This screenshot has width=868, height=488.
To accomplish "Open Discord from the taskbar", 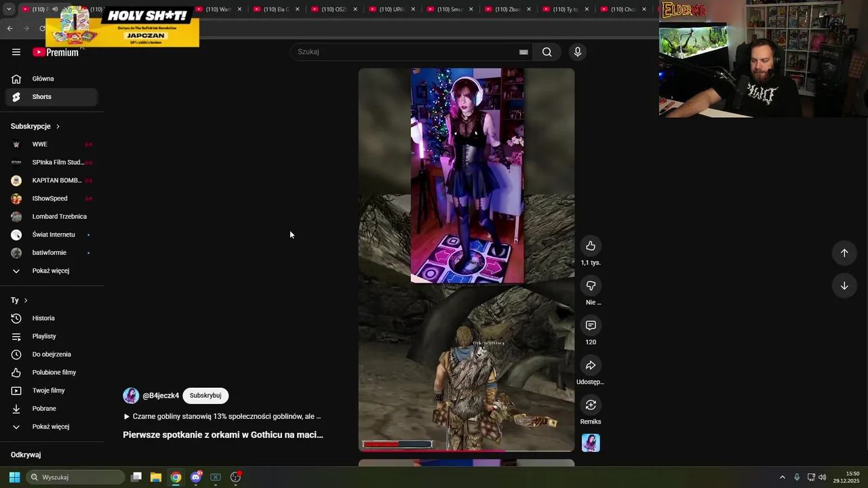I will (196, 477).
